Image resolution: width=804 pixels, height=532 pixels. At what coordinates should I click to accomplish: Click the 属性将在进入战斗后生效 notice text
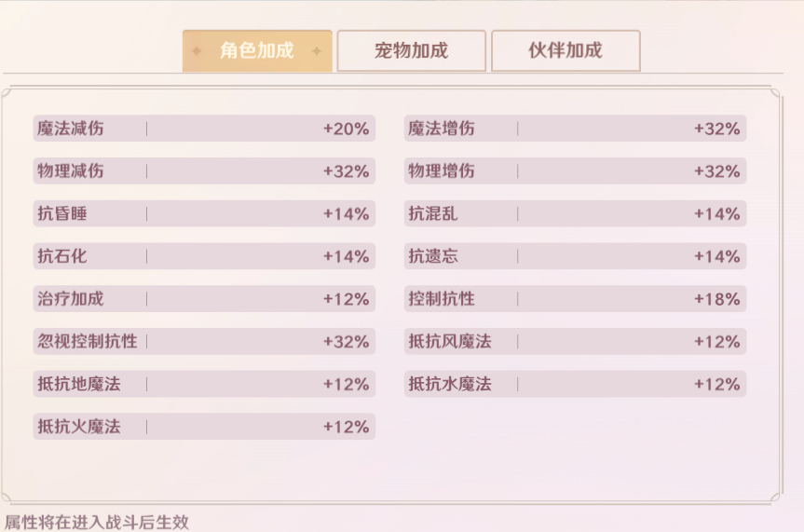pyautogui.click(x=97, y=523)
